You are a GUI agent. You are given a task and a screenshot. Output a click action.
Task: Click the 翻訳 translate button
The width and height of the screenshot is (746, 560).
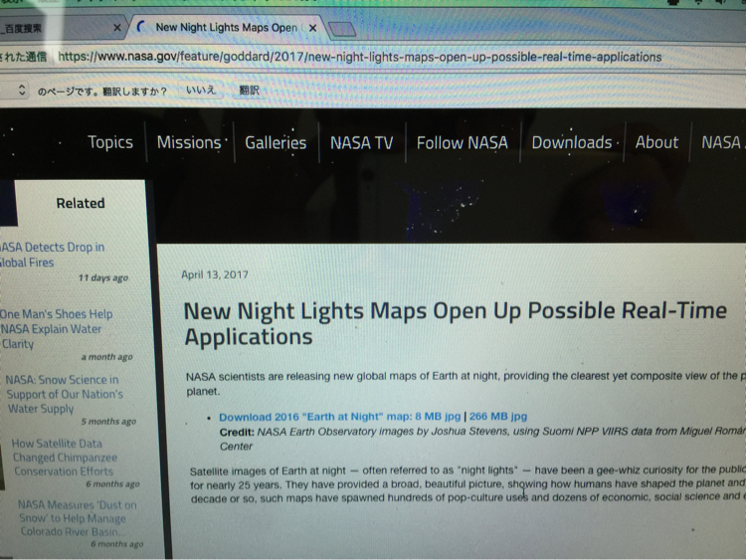pyautogui.click(x=249, y=91)
